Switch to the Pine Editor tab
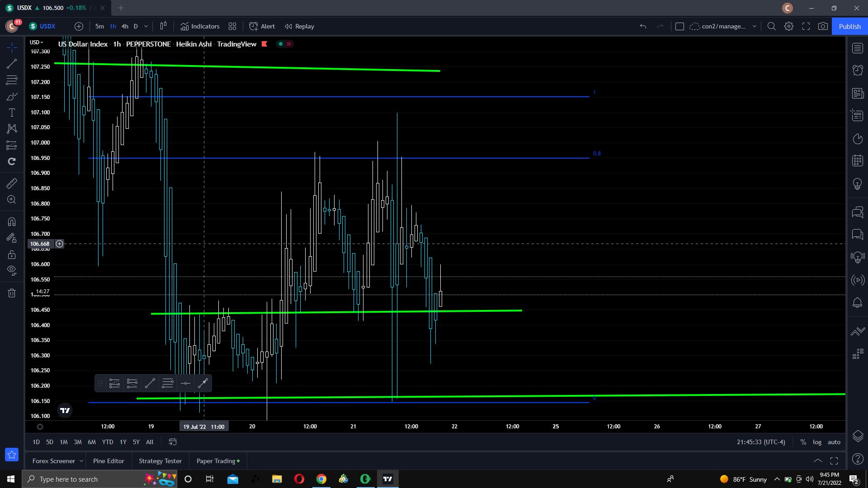Screen dimensions: 868x488 (x=108, y=461)
